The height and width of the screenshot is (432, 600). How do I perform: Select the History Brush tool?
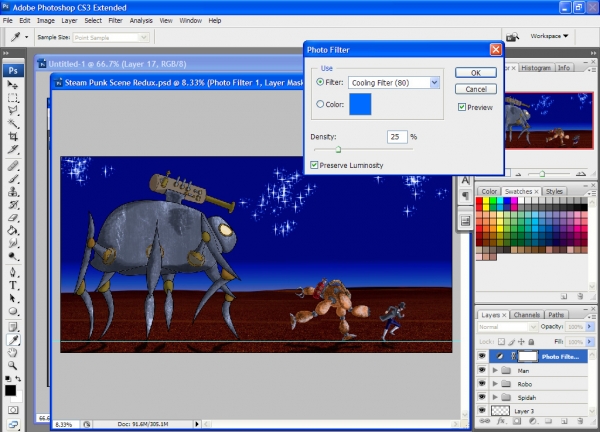(x=13, y=205)
